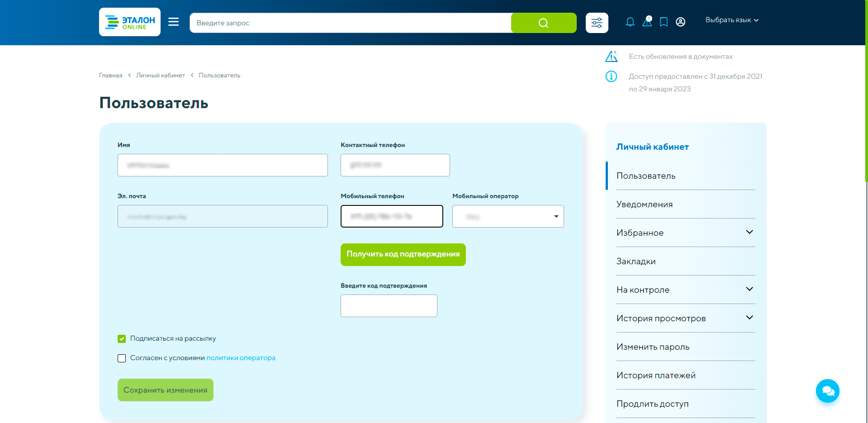Go to Личный кабинет breadcrumb

click(161, 75)
